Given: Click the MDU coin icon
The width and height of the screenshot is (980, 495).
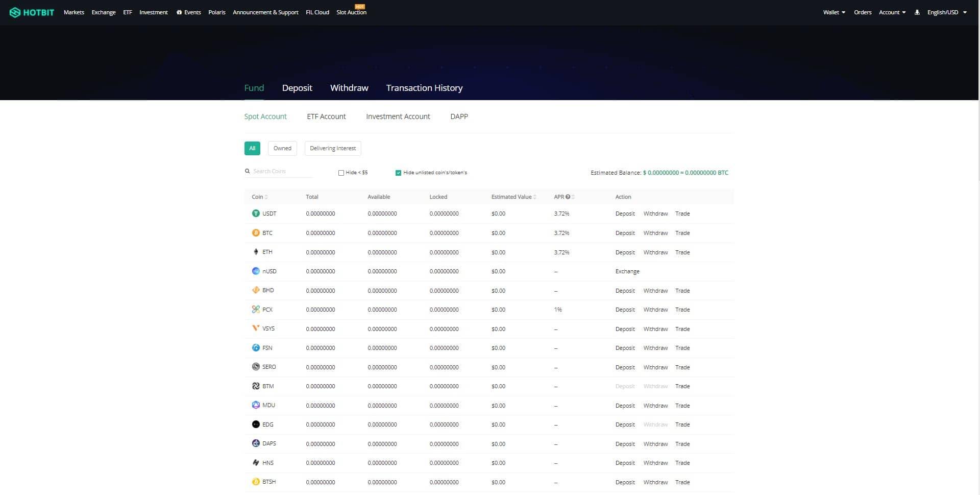Looking at the screenshot, I should pos(256,405).
